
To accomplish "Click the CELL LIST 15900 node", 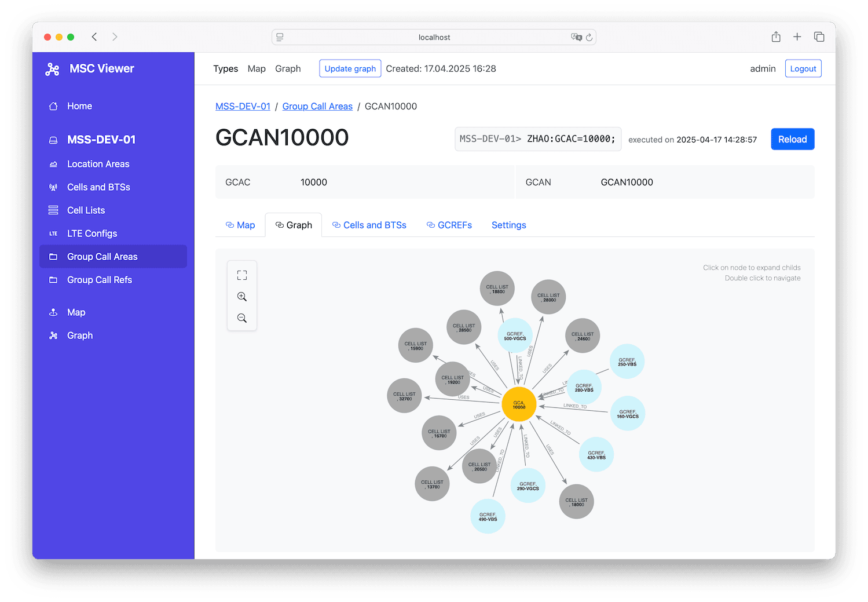I will 416,345.
